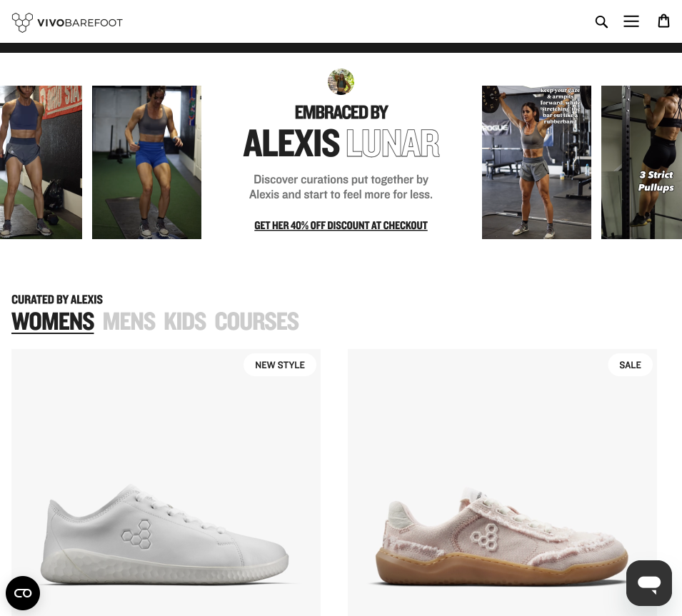The image size is (682, 616).
Task: Switch to the COURSES tab
Action: pyautogui.click(x=256, y=322)
